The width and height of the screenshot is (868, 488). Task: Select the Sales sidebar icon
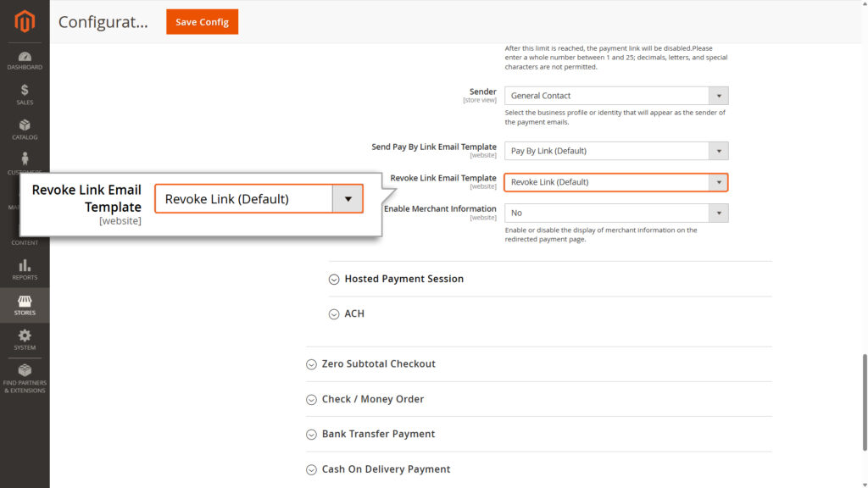click(25, 93)
